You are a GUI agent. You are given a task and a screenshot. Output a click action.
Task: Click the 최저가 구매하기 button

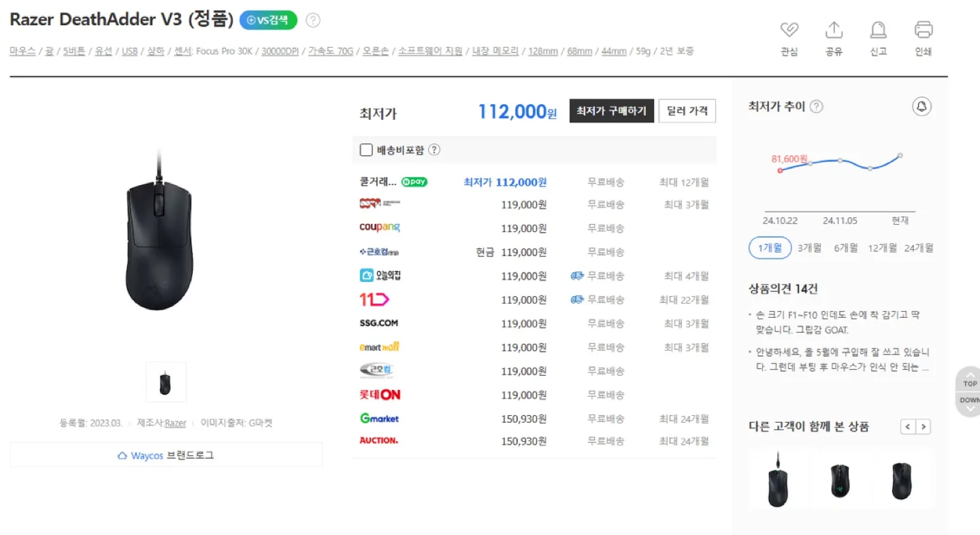(x=612, y=111)
